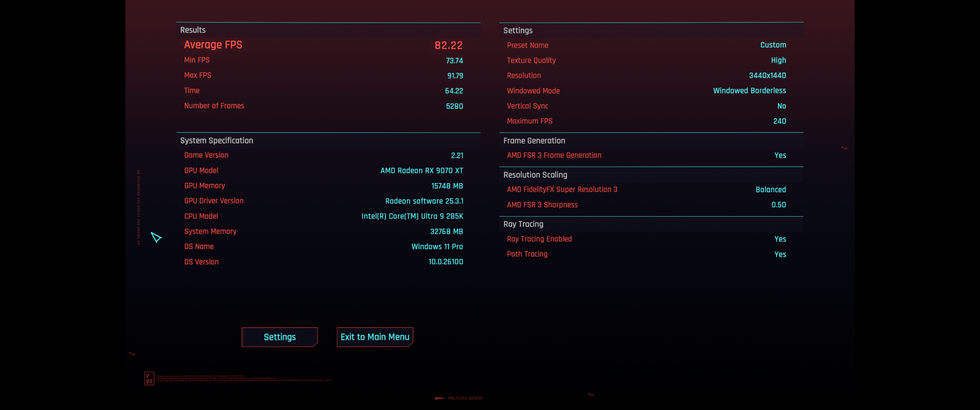The image size is (980, 410).
Task: Click the Windows 11 Pro value
Action: [x=437, y=247]
